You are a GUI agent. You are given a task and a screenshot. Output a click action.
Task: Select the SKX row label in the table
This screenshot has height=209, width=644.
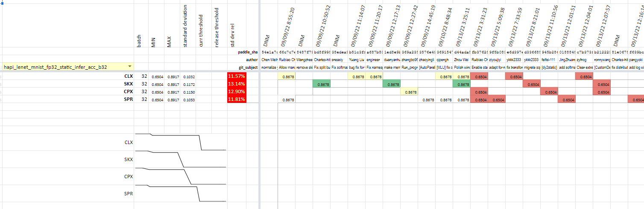point(128,84)
